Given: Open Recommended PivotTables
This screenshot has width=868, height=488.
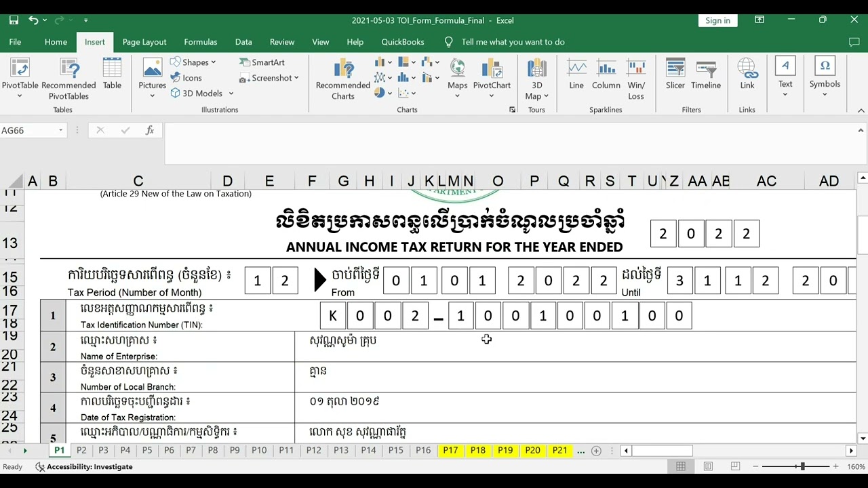Looking at the screenshot, I should click(x=68, y=79).
